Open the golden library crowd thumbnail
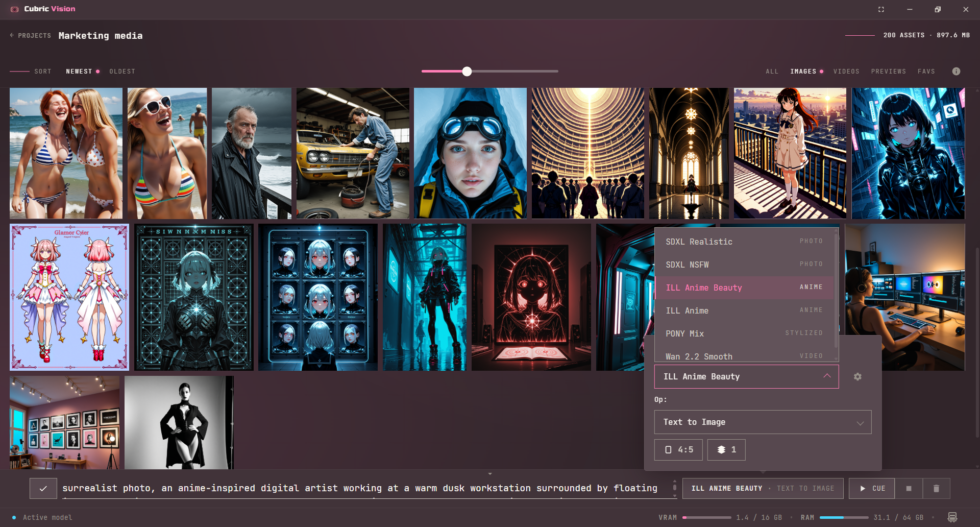 click(588, 153)
